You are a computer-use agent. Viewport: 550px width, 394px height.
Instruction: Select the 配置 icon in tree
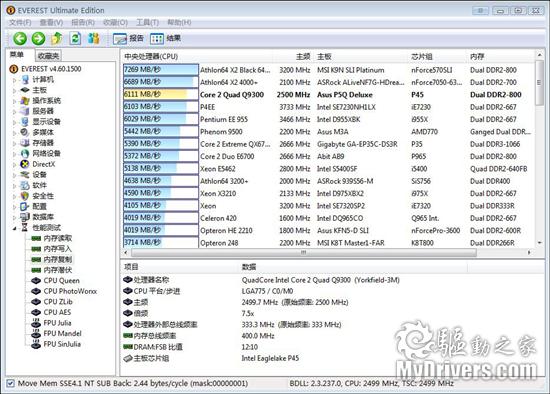[x=25, y=206]
